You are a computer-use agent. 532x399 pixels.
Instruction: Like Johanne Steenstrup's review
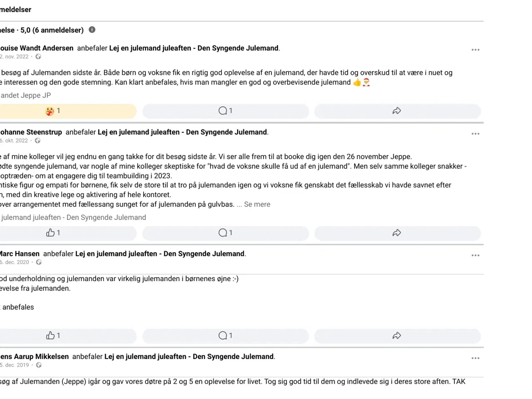coord(53,233)
